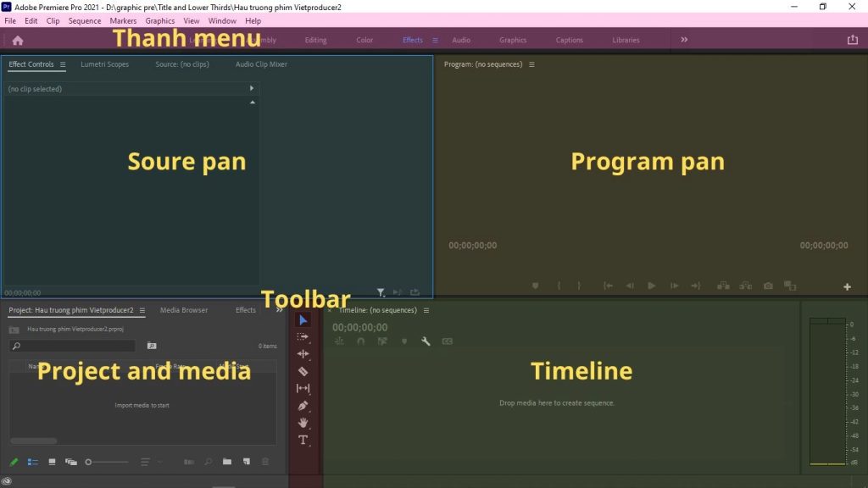Expand the workspace overflow chevrons
The height and width of the screenshot is (488, 868).
(x=684, y=40)
